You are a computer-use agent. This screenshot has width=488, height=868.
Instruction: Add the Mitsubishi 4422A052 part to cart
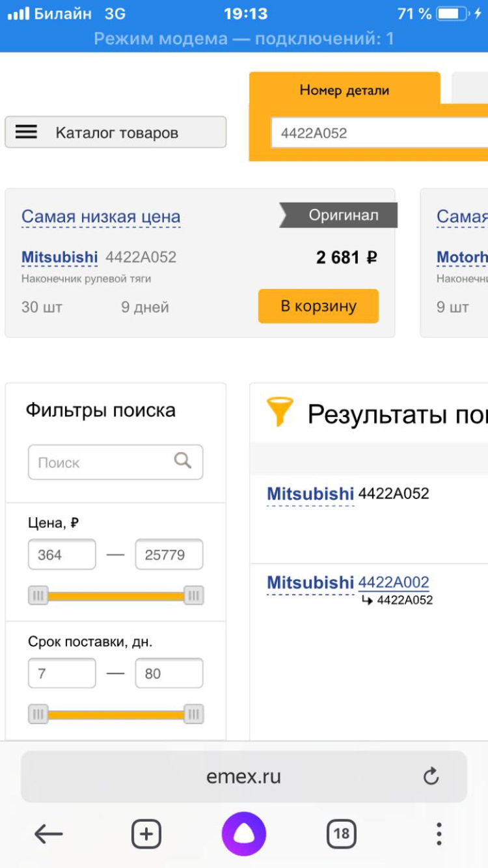click(318, 306)
